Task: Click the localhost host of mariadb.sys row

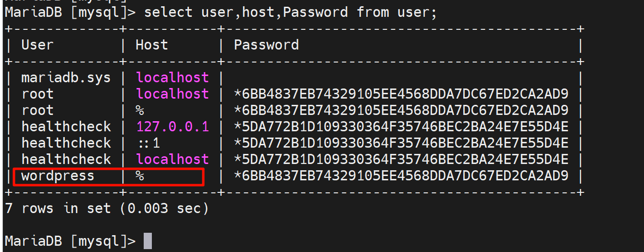Action: [x=173, y=78]
